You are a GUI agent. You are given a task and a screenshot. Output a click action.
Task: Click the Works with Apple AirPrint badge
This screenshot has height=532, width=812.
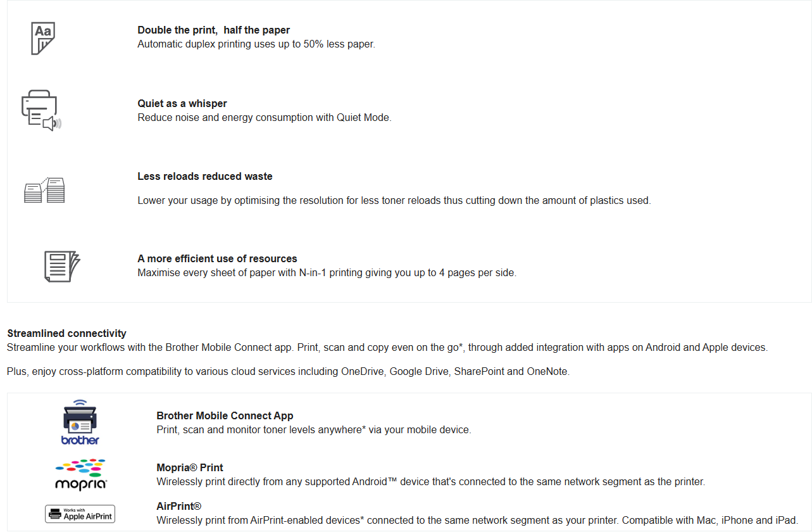point(80,514)
